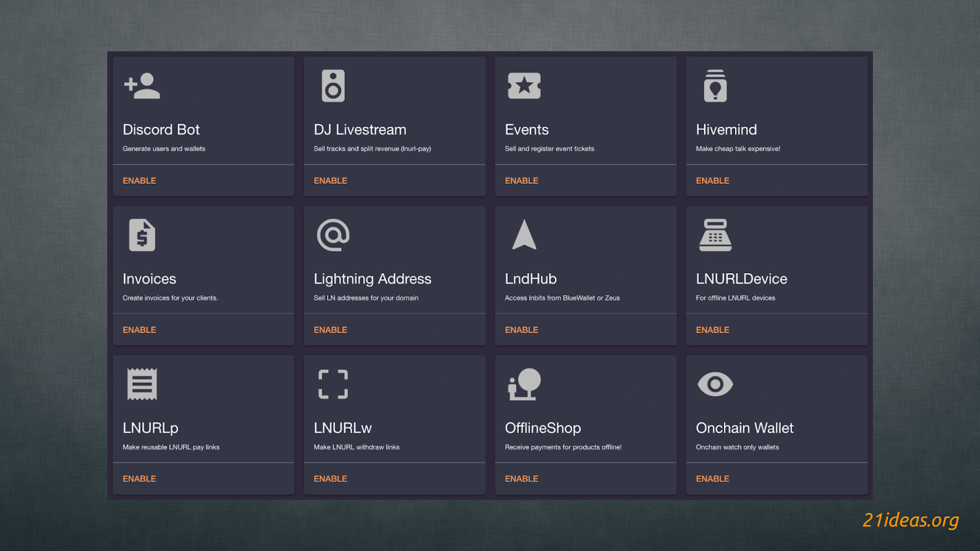Viewport: 980px width, 551px height.
Task: Click the Invoices dollar document icon
Action: (142, 235)
